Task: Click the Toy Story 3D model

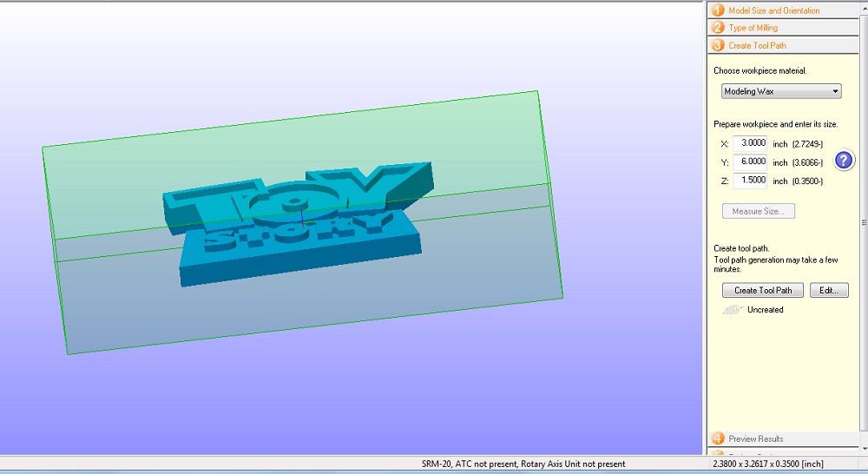Action: (x=299, y=224)
